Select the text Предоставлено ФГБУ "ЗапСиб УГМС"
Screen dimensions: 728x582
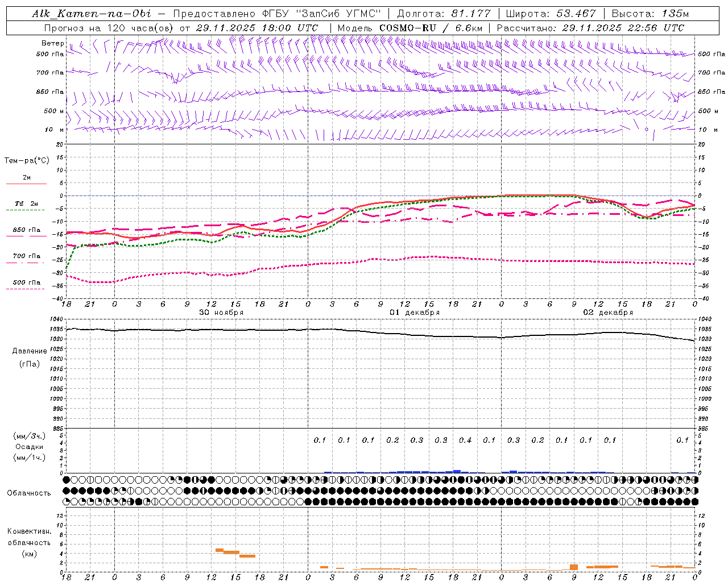[276, 14]
